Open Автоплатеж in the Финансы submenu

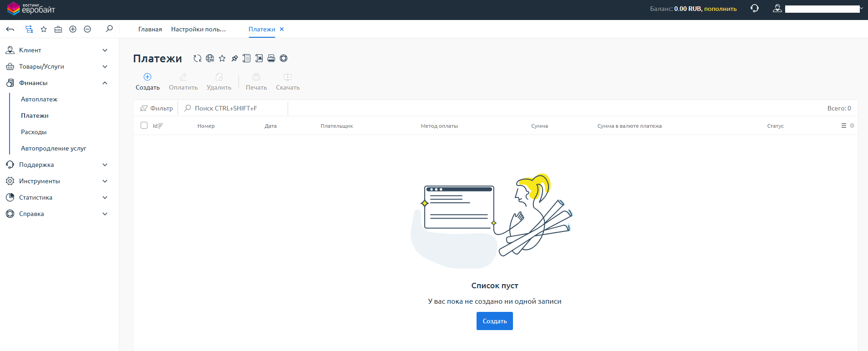[x=39, y=99]
